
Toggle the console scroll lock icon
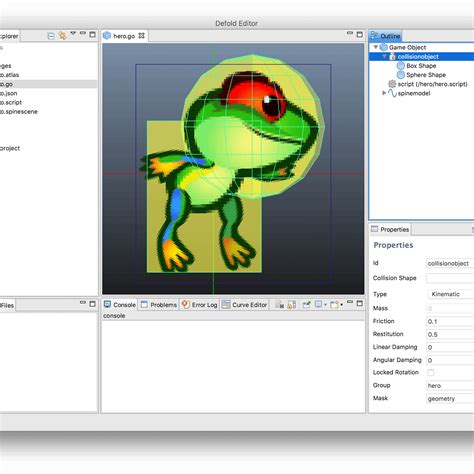click(292, 304)
